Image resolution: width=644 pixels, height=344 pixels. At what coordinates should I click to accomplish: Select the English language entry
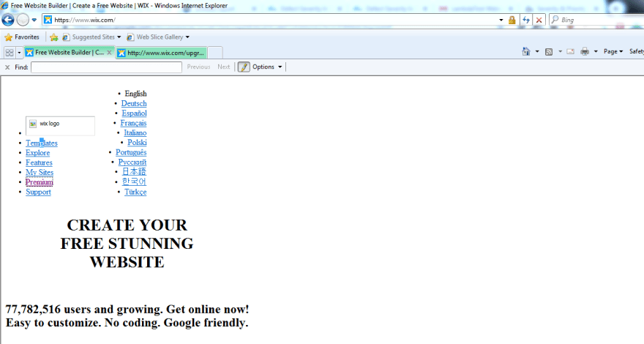135,94
